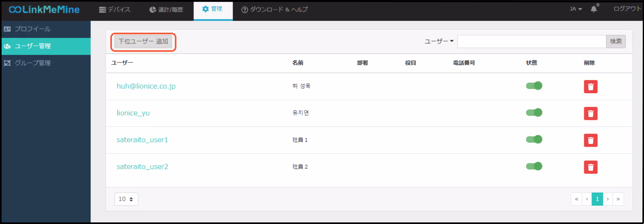Delete user sateraito_user1 with trash icon
This screenshot has width=644, height=224.
pyautogui.click(x=591, y=140)
